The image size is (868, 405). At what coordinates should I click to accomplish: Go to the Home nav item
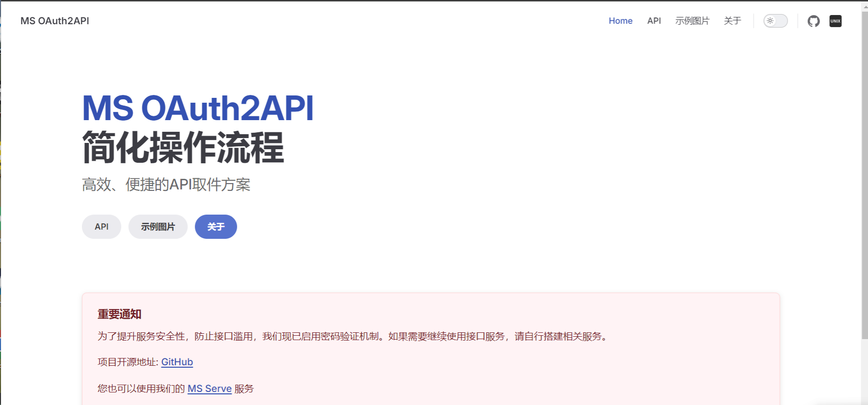620,21
